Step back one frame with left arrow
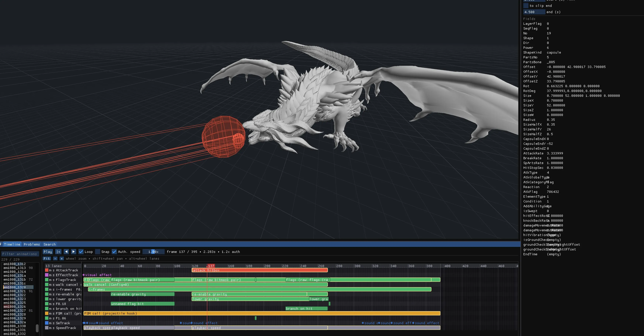 66,252
